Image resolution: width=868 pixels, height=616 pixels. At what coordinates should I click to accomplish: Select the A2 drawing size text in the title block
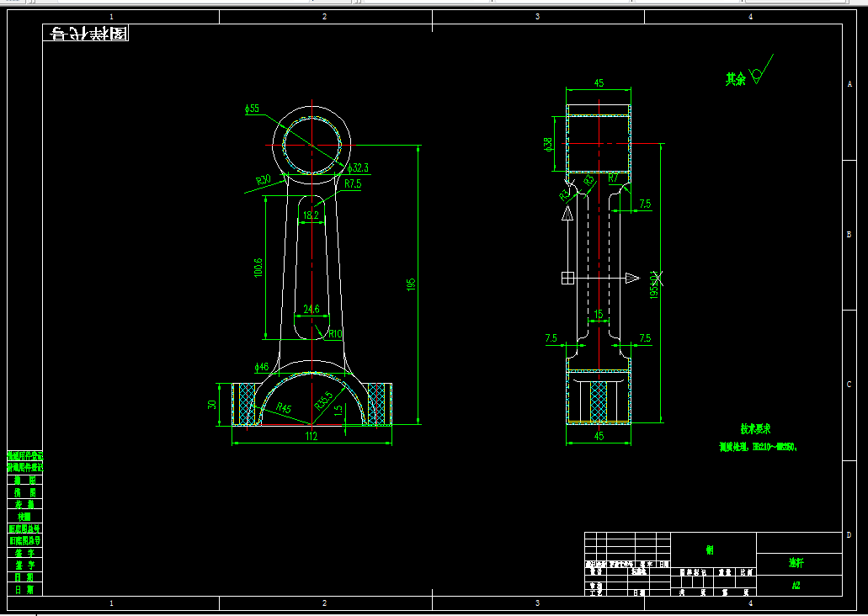(x=796, y=586)
